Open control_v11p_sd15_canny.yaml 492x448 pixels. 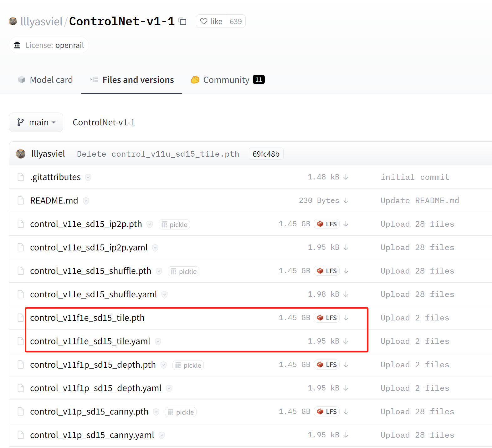tap(92, 435)
